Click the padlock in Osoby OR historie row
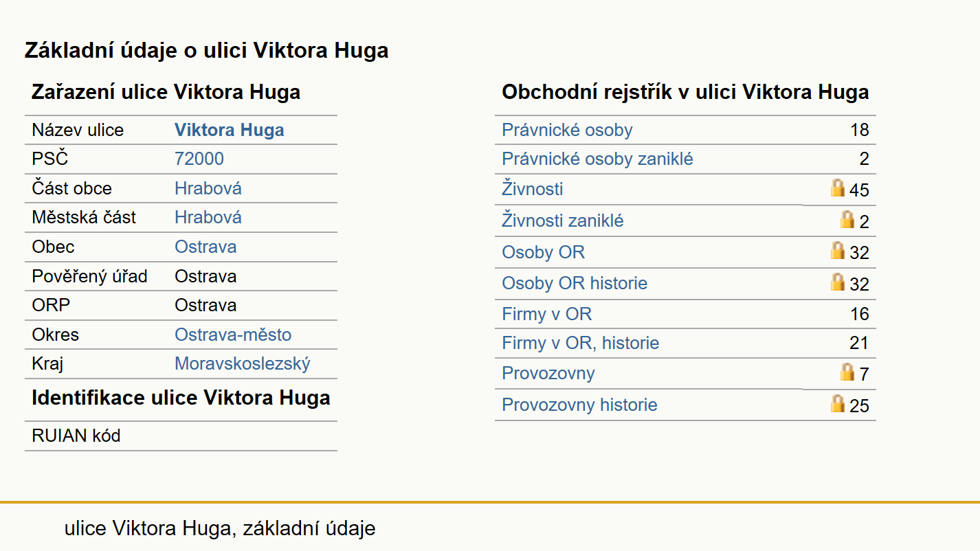Viewport: 980px width, 551px height. tap(837, 282)
